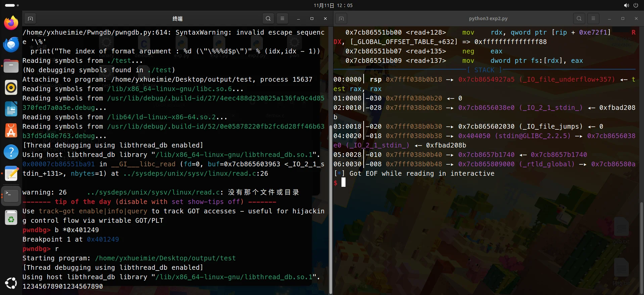
Task: Launch LibreOffice Writer from dock
Action: (x=11, y=109)
